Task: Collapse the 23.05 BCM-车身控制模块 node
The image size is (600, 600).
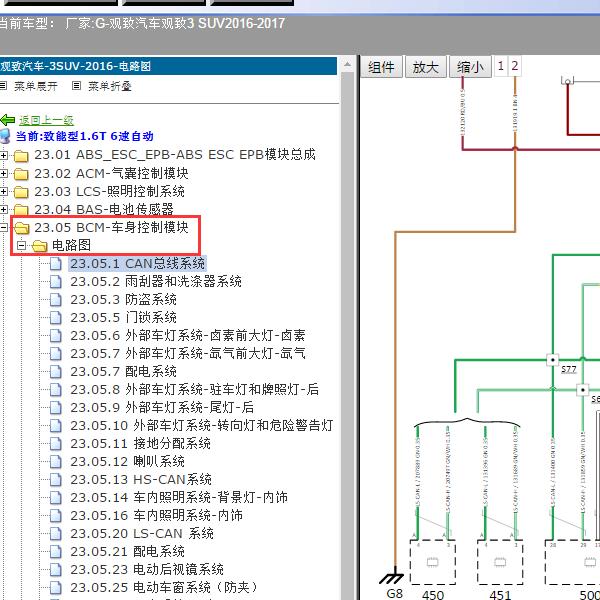Action: 3,228
